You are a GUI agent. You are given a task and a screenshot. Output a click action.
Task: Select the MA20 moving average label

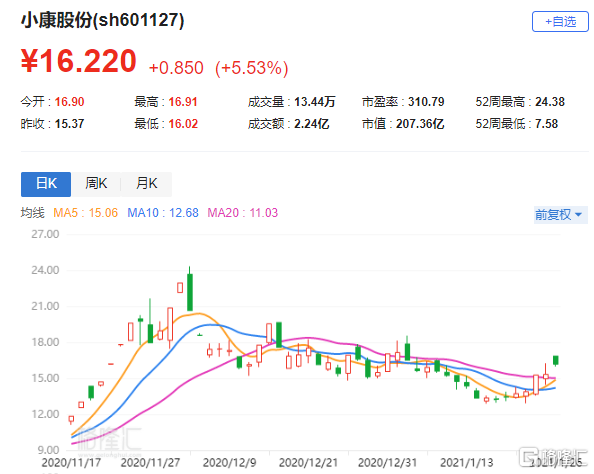tap(243, 213)
